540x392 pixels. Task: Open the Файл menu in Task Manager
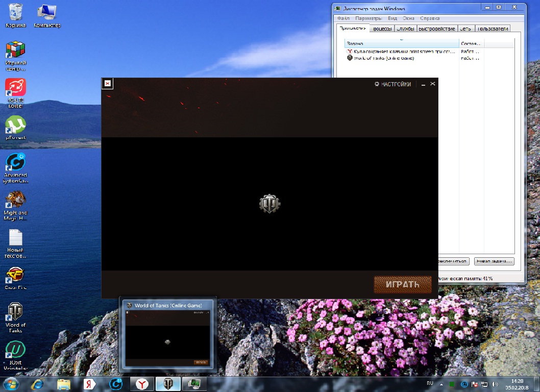click(x=343, y=18)
